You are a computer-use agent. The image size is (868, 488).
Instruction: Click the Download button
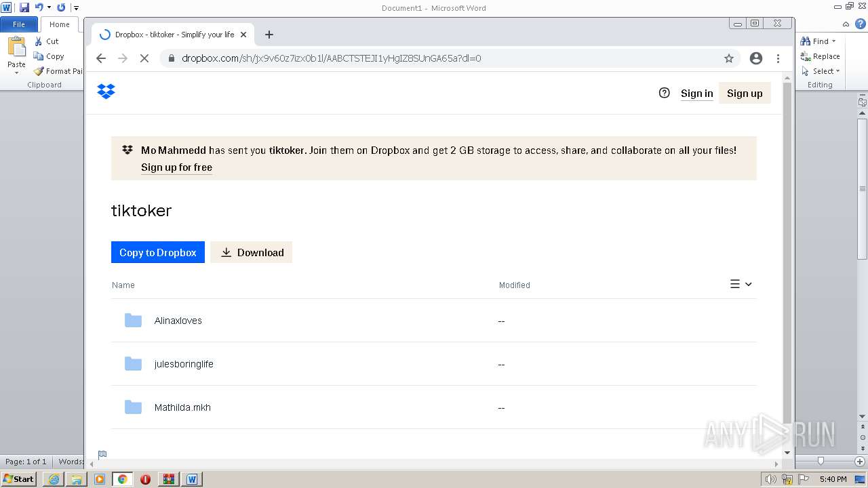coord(251,252)
